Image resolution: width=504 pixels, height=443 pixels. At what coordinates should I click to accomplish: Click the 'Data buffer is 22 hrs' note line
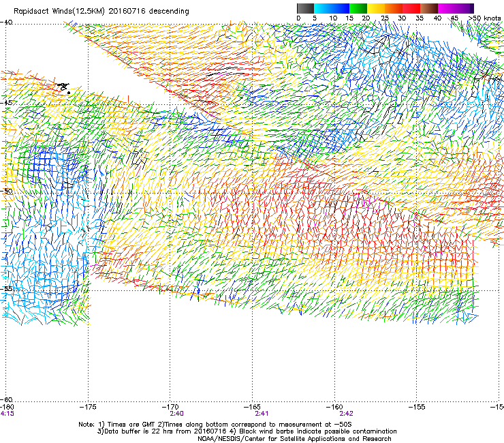[247, 431]
